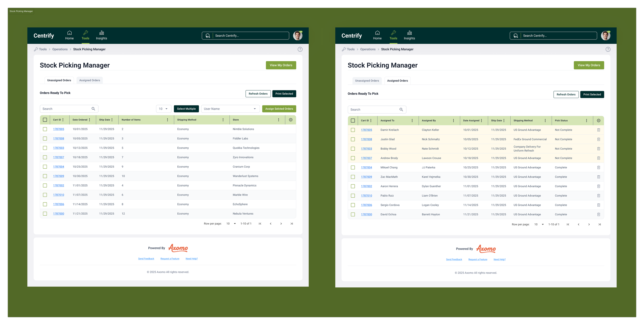Viewport: 644px width, 325px height.
Task: Select checkbox for Nebula Ventures order row
Action: point(45,214)
